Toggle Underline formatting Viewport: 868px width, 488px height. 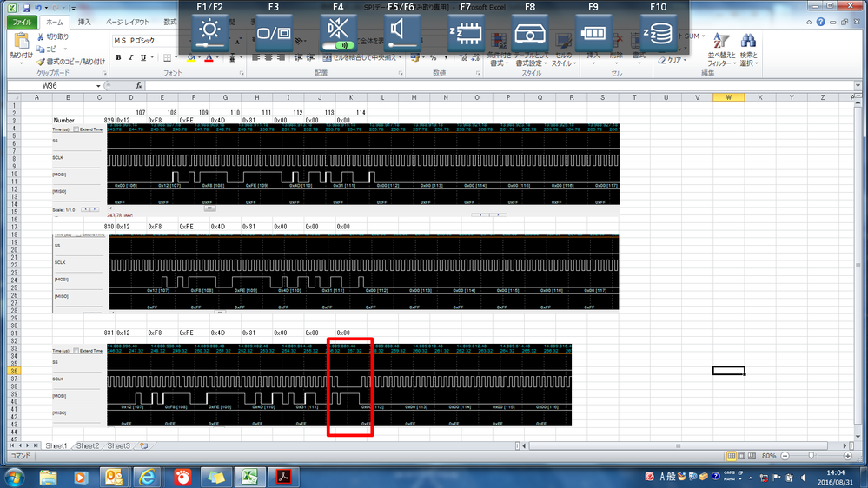coord(142,57)
